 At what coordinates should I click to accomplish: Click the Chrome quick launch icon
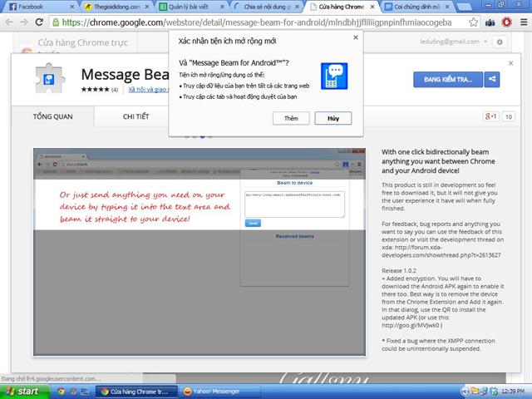[x=61, y=392]
